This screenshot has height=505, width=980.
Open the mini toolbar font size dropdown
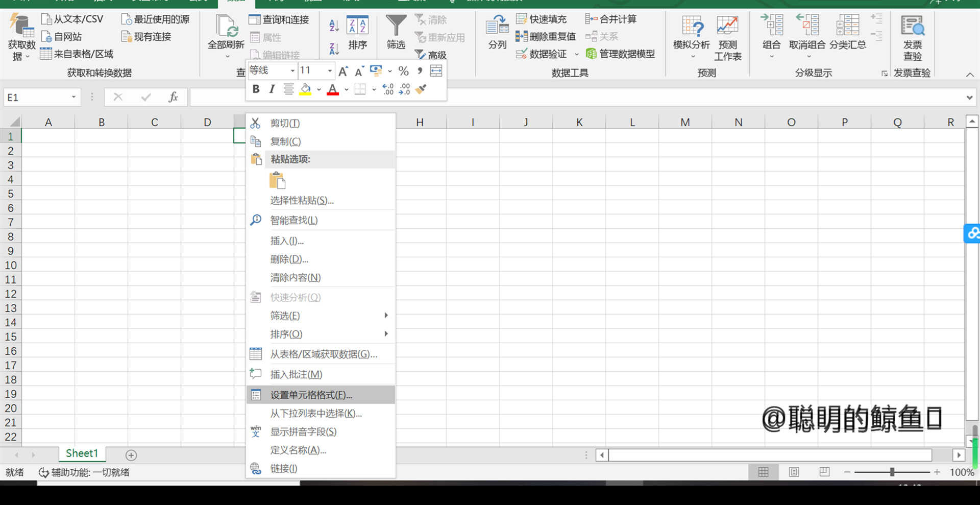[330, 71]
